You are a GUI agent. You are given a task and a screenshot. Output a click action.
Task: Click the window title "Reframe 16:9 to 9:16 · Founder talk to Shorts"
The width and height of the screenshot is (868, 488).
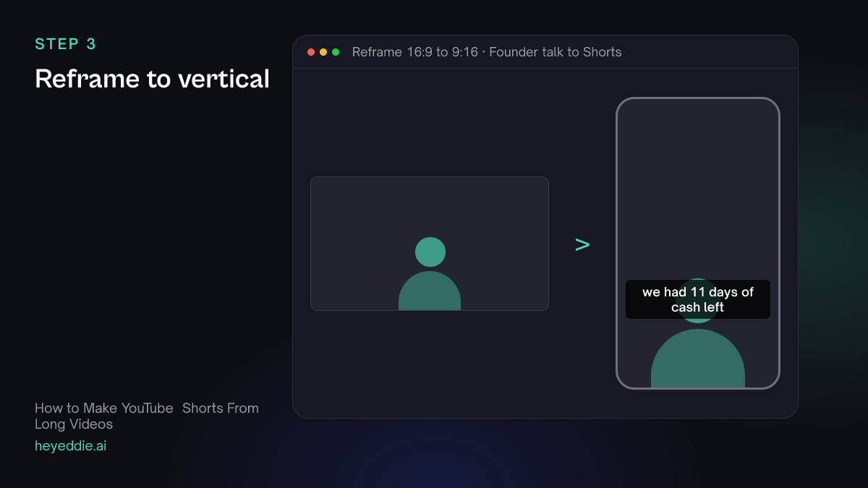(487, 52)
